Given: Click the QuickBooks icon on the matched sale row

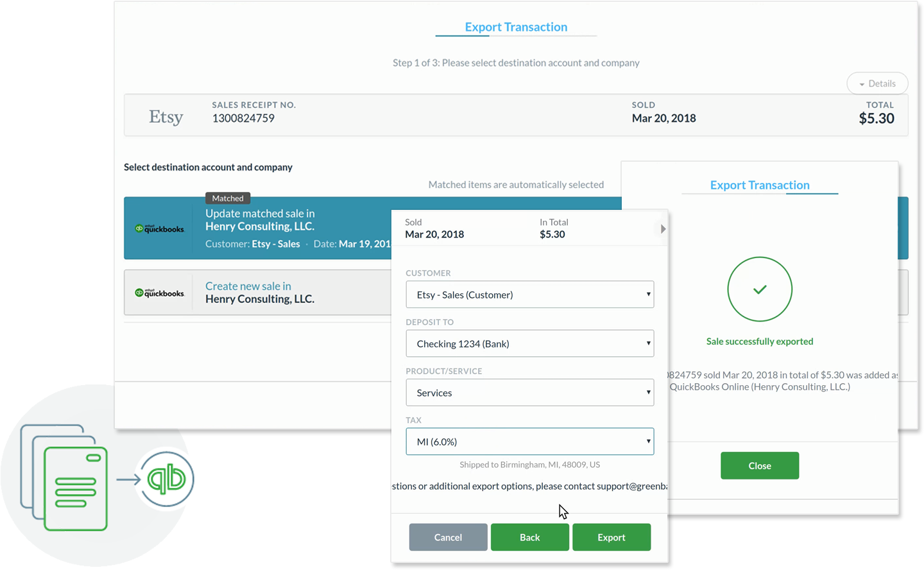Looking at the screenshot, I should click(x=159, y=228).
